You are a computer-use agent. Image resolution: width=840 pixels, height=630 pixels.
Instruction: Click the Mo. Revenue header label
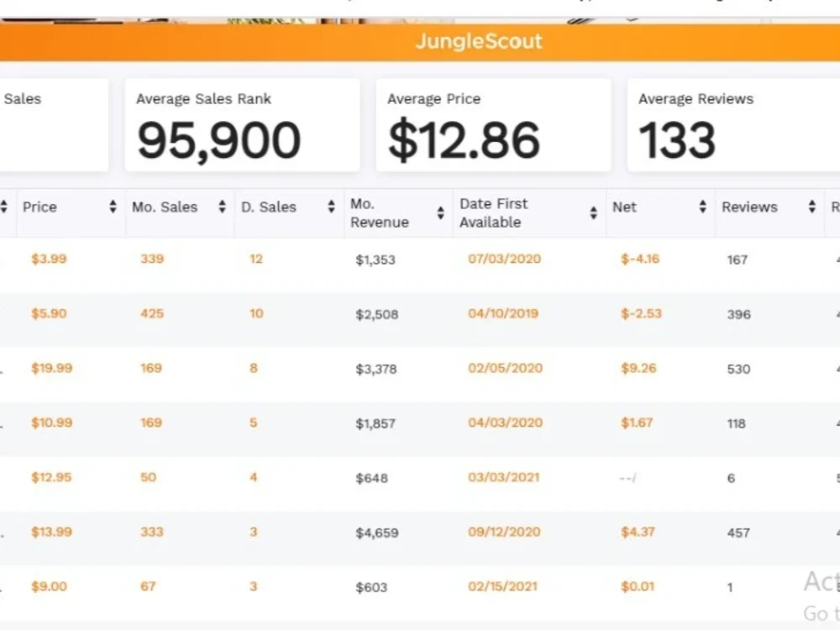coord(380,213)
